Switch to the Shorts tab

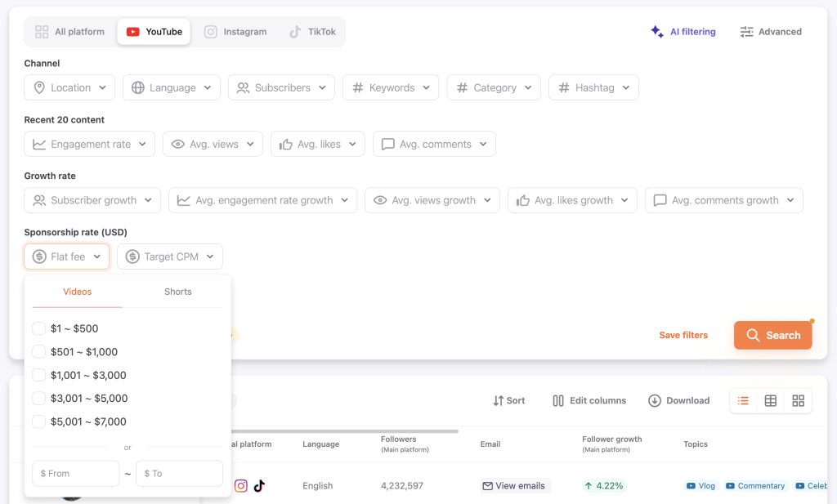coord(177,292)
